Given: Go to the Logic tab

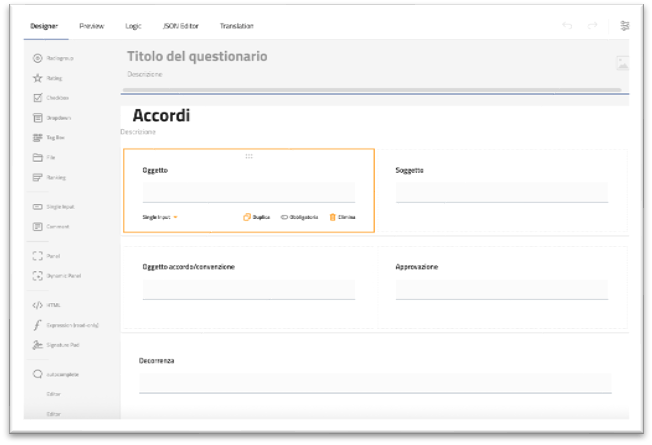Looking at the screenshot, I should [x=133, y=25].
